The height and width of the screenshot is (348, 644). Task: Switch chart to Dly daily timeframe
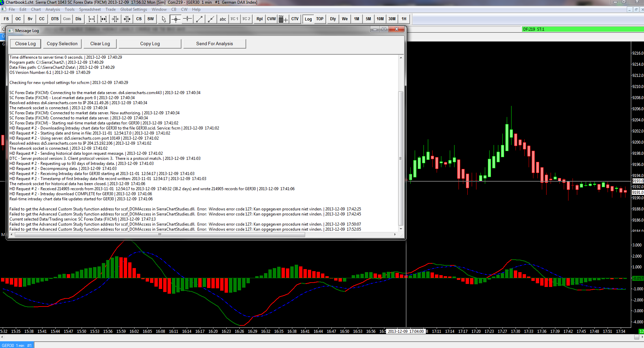pos(333,19)
